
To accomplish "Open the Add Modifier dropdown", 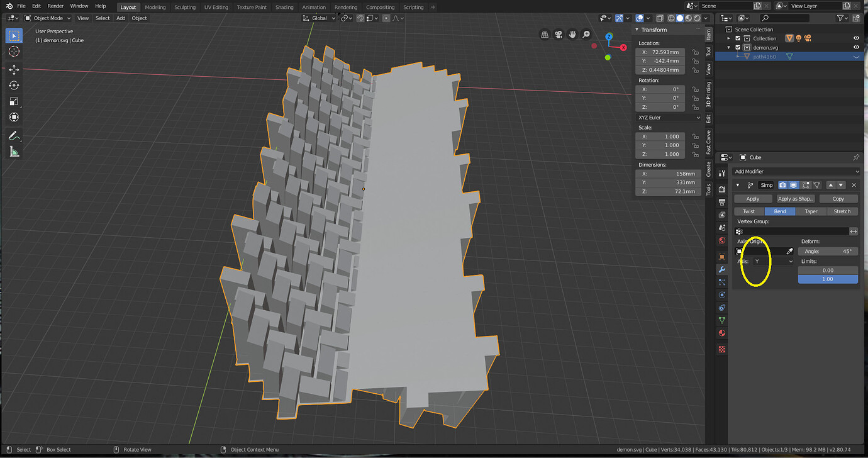I will coord(796,171).
